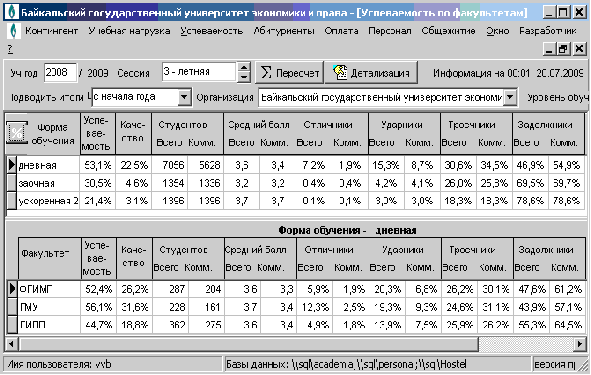This screenshot has height=375, width=591.
Task: Expand the 'с начала года' dropdown
Action: click(184, 97)
